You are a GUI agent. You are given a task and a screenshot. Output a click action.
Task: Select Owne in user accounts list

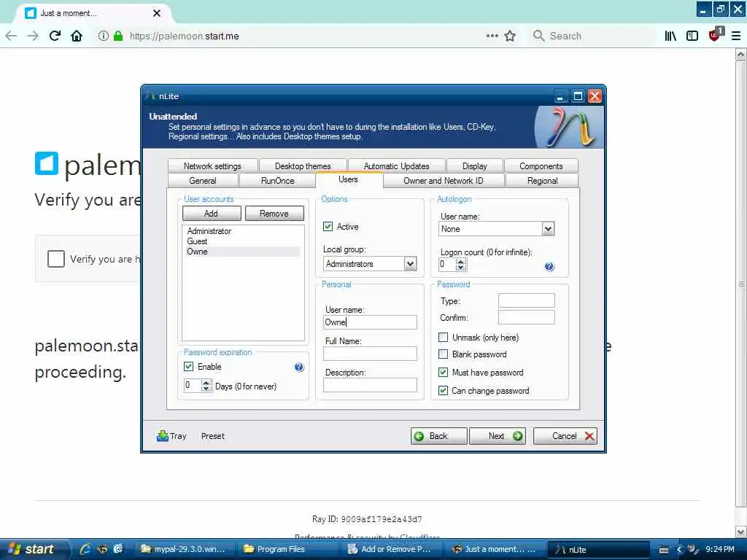(243, 252)
